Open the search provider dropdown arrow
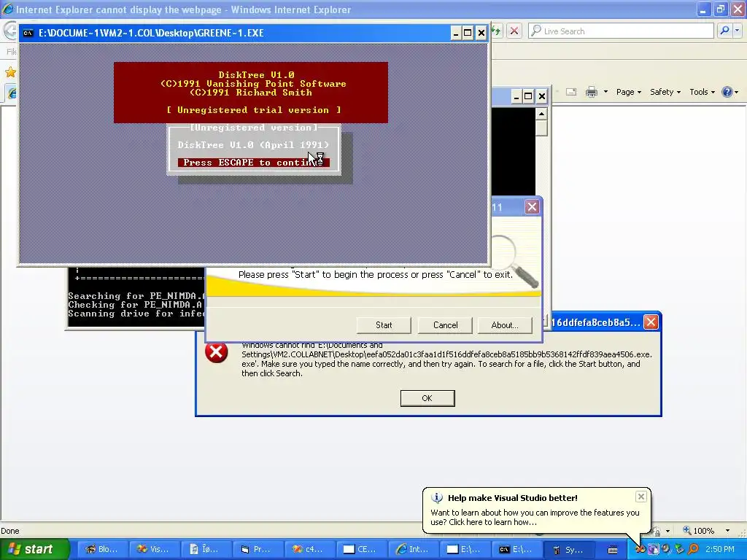 click(x=737, y=31)
